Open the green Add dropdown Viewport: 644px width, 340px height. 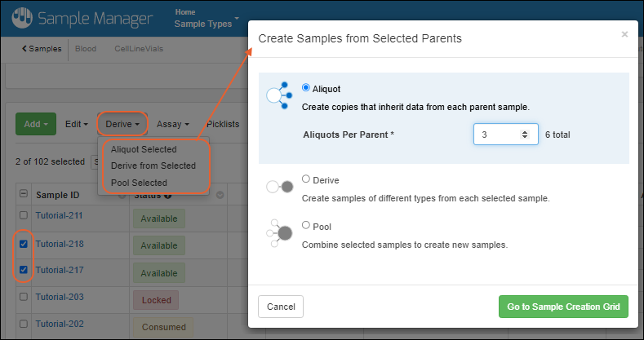coord(36,124)
